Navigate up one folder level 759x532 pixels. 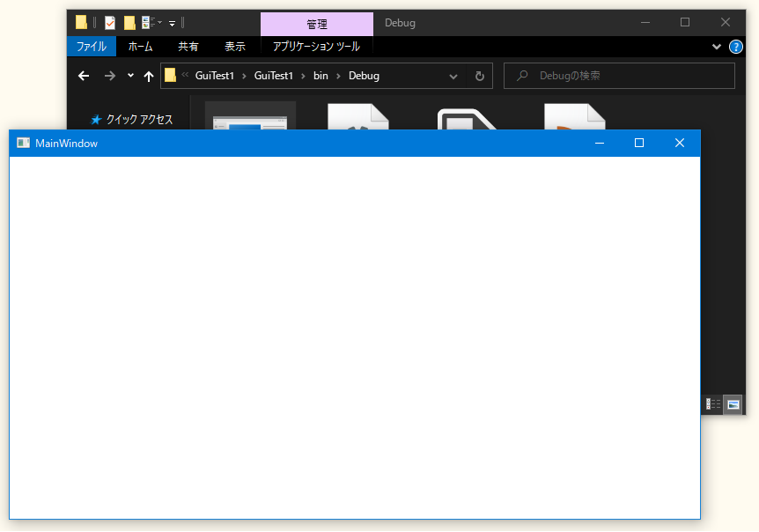pos(148,76)
